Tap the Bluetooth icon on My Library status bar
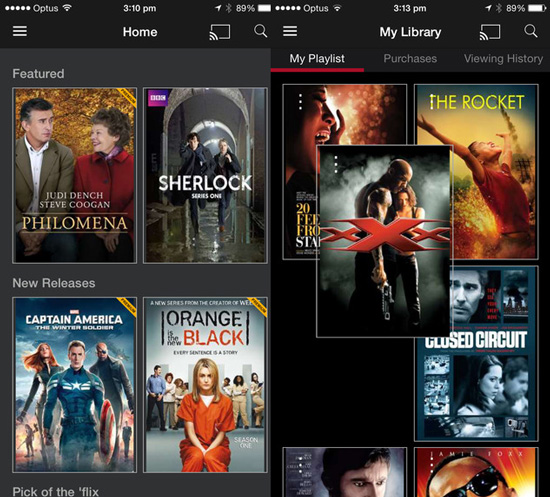This screenshot has width=550, height=497. 499,8
